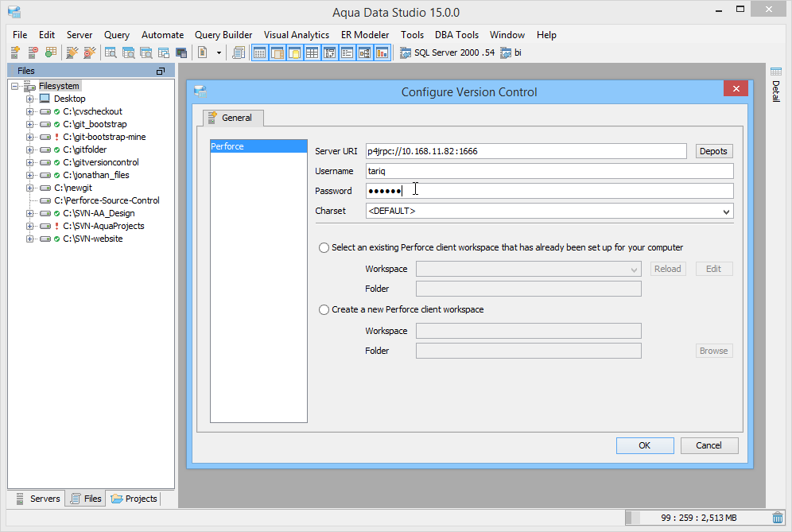Open the DBA Tools menu
The image size is (792, 532).
tap(456, 35)
